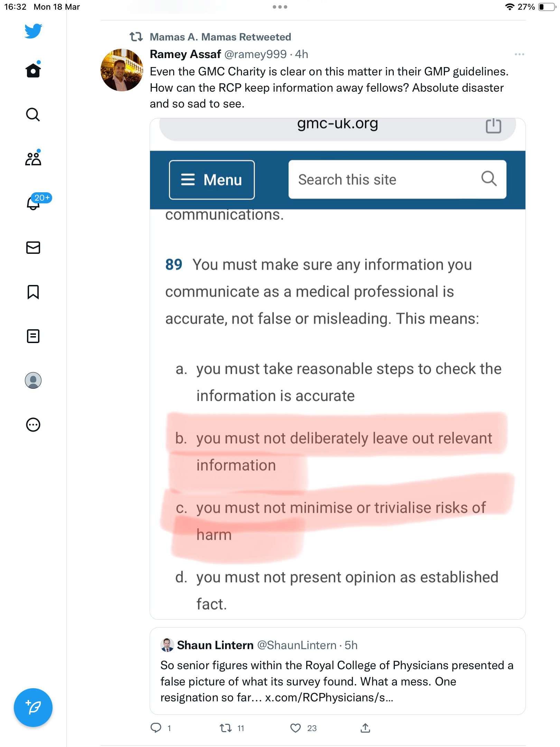The image size is (560, 747).
Task: Open the Lists icon in sidebar
Action: [x=33, y=336]
